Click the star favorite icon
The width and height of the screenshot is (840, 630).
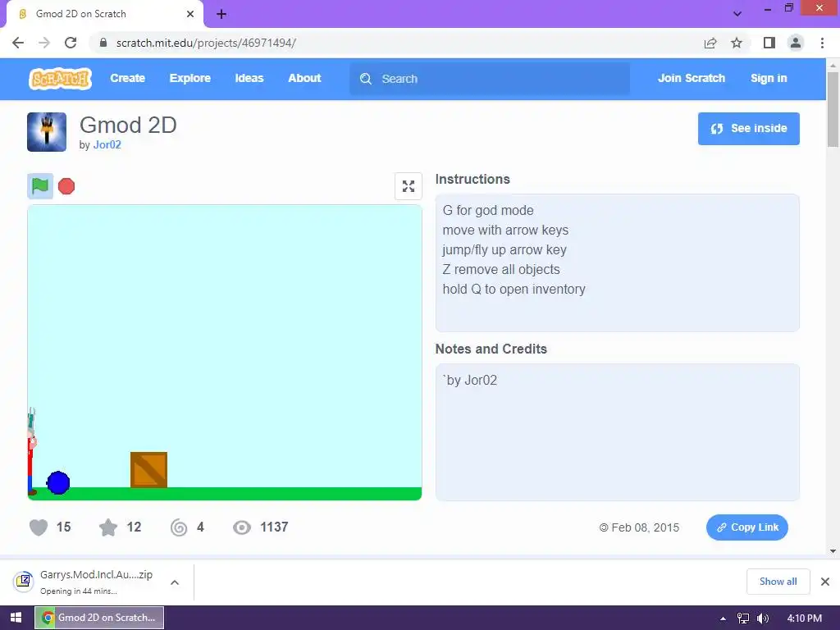click(x=108, y=527)
